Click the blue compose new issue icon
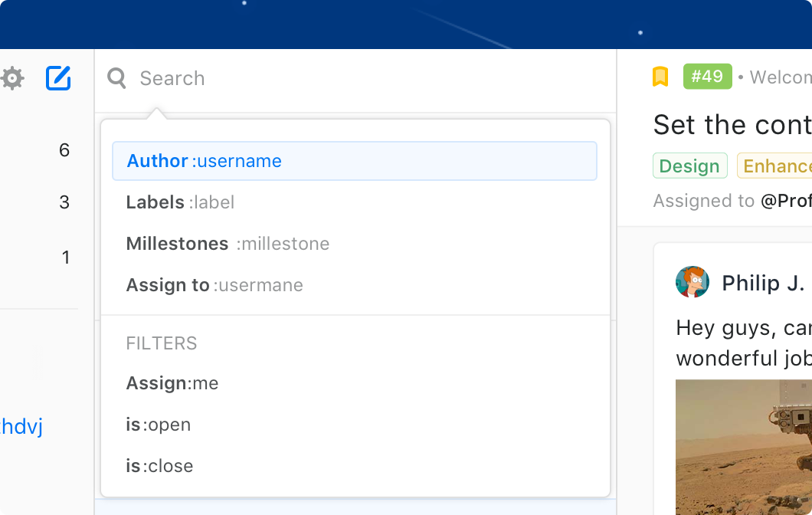The image size is (812, 515). tap(58, 78)
